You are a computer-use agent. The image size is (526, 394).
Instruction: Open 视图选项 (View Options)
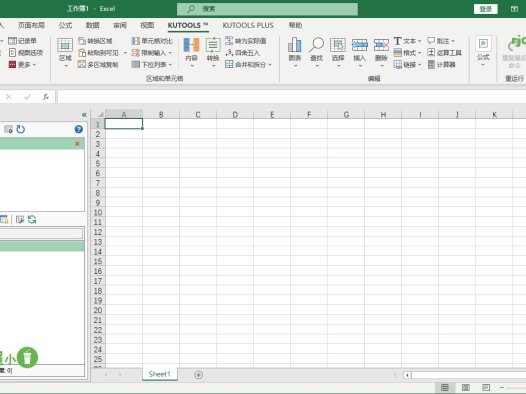tap(26, 53)
